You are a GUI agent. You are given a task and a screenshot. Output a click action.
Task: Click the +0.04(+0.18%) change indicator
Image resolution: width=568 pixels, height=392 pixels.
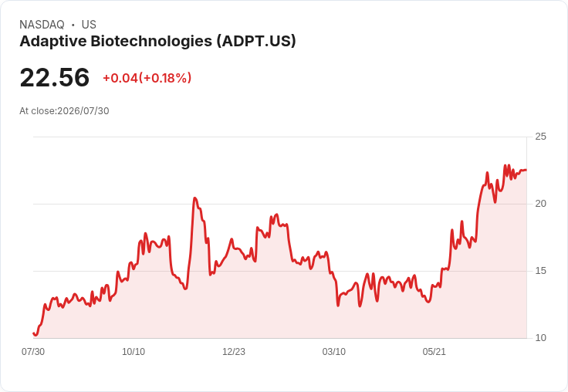147,78
